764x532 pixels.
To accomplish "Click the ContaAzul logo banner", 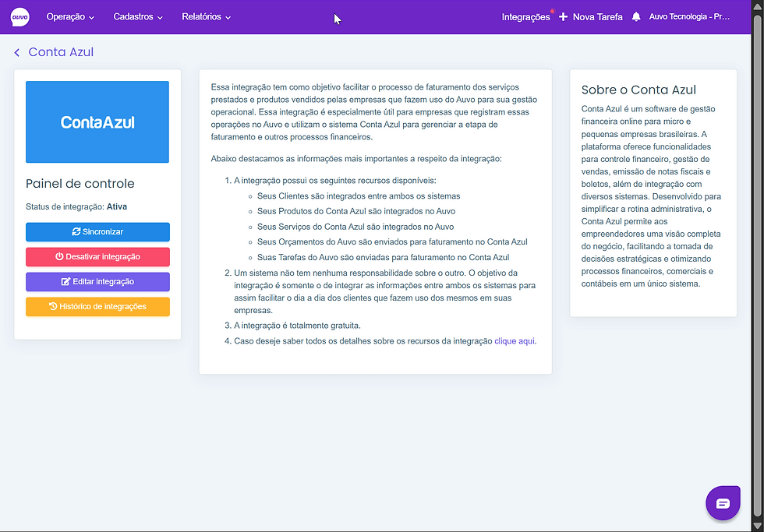I will pos(97,122).
